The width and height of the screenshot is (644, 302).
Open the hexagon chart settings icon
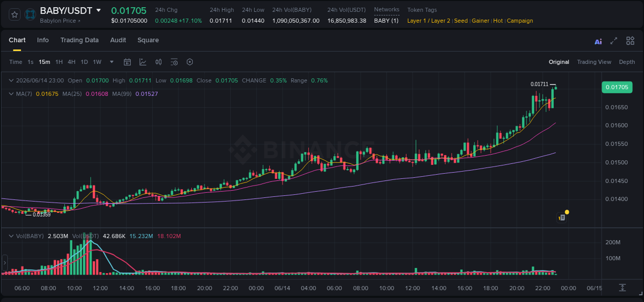point(190,62)
